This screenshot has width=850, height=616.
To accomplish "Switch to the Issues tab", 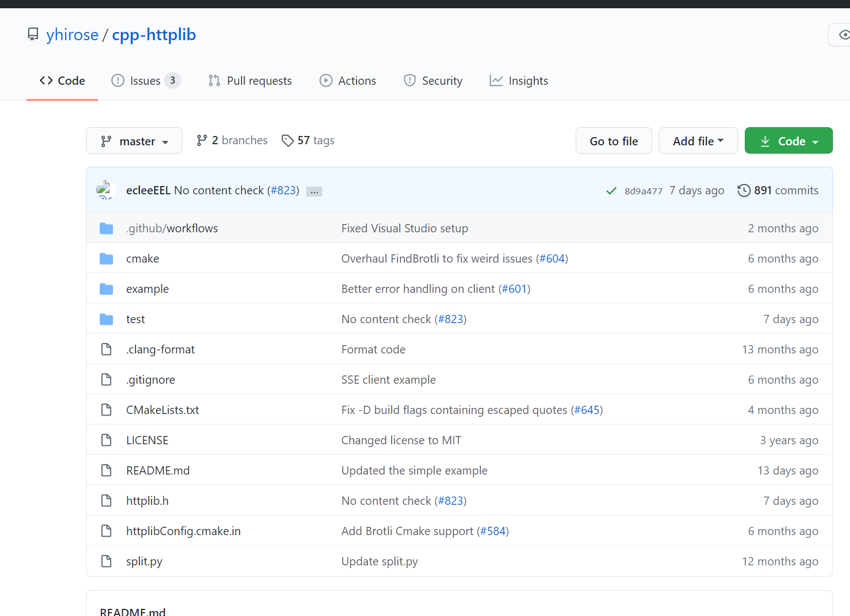I will 146,81.
